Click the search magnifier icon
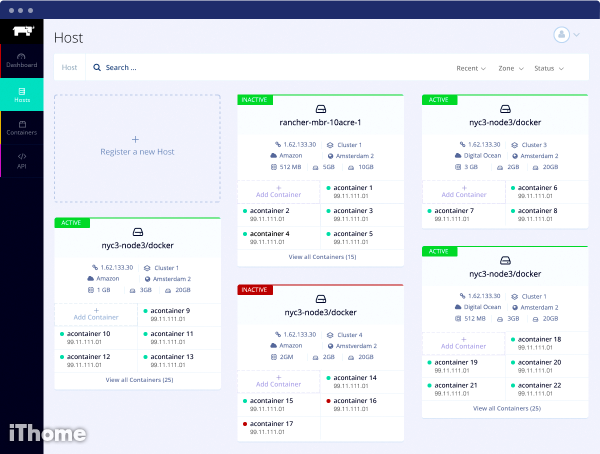The height and width of the screenshot is (454, 600). pos(97,68)
